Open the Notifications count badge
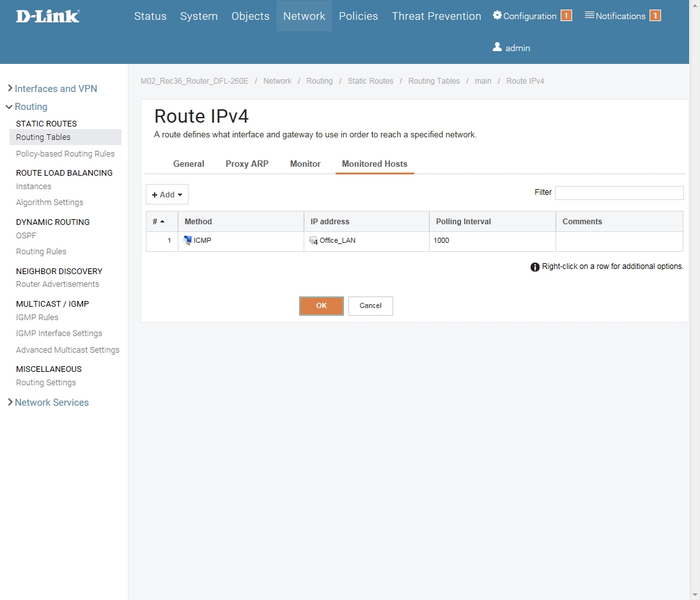This screenshot has height=600, width=700. [655, 15]
